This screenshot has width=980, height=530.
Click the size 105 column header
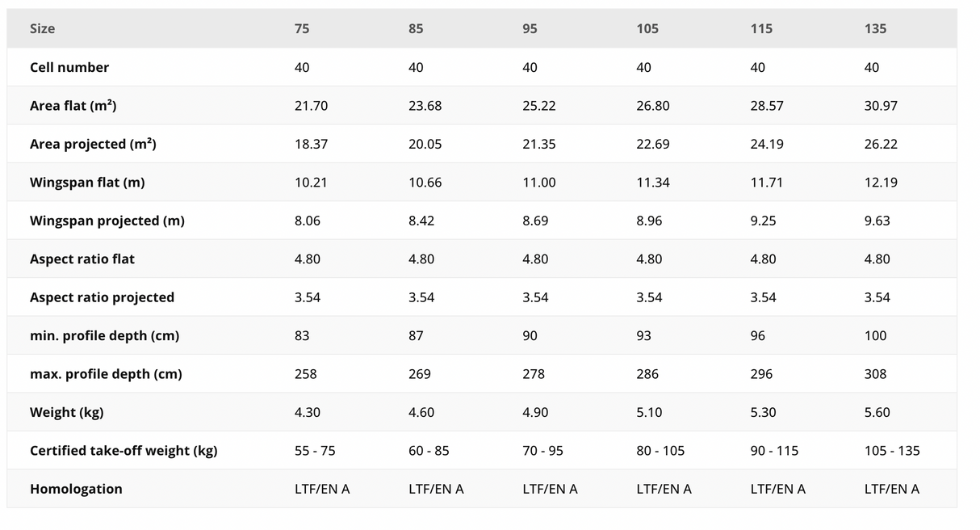(647, 29)
